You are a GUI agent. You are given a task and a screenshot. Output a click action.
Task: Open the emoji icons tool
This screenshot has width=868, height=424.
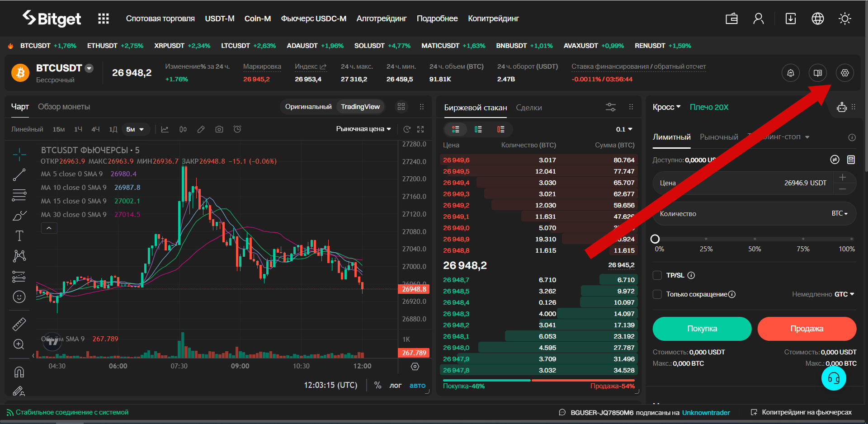[x=19, y=297]
